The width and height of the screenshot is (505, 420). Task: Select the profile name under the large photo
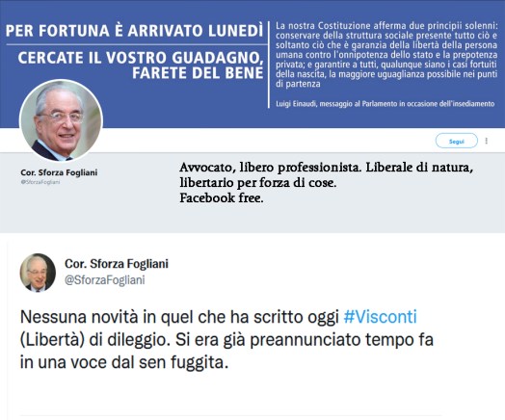59,172
